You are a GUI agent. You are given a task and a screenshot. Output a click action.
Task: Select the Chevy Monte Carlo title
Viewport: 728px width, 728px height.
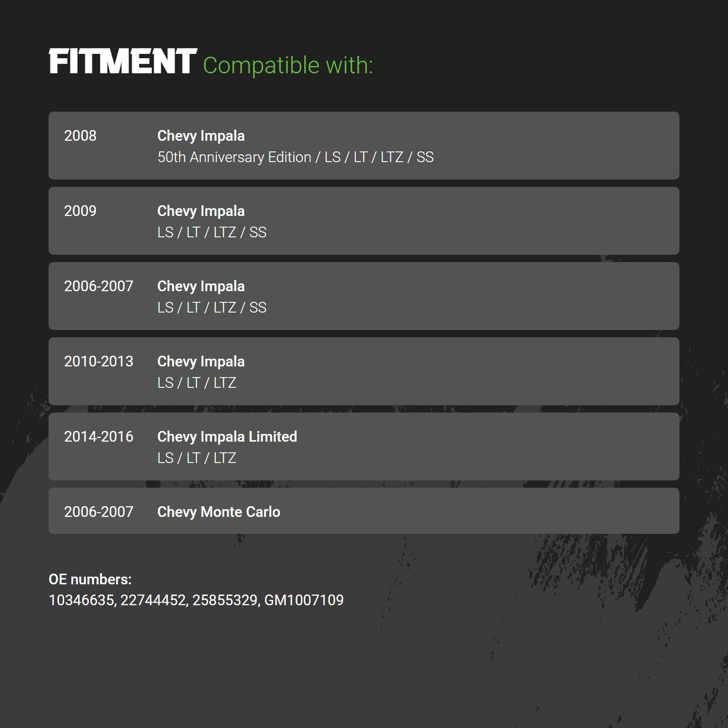pyautogui.click(x=219, y=512)
